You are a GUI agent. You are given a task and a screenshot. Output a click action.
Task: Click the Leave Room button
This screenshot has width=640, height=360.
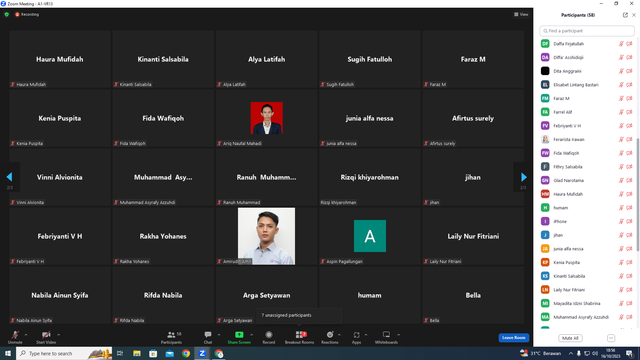click(x=513, y=338)
